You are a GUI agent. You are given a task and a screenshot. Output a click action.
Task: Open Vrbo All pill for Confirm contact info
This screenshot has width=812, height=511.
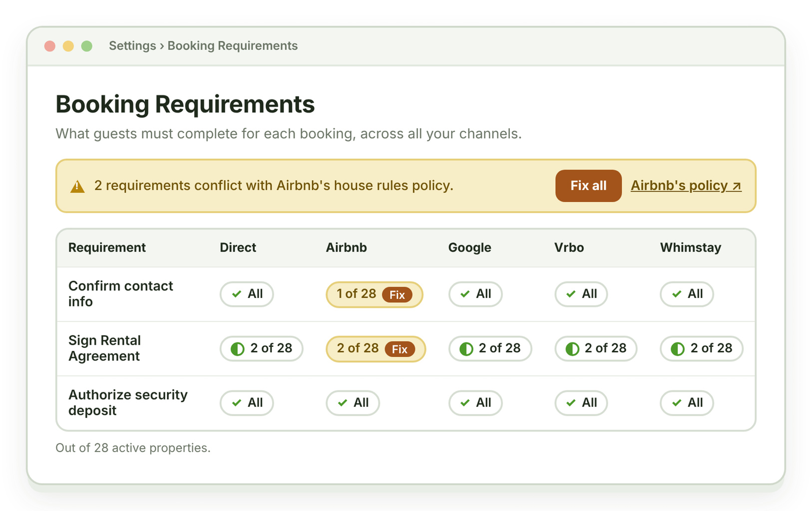tap(581, 294)
